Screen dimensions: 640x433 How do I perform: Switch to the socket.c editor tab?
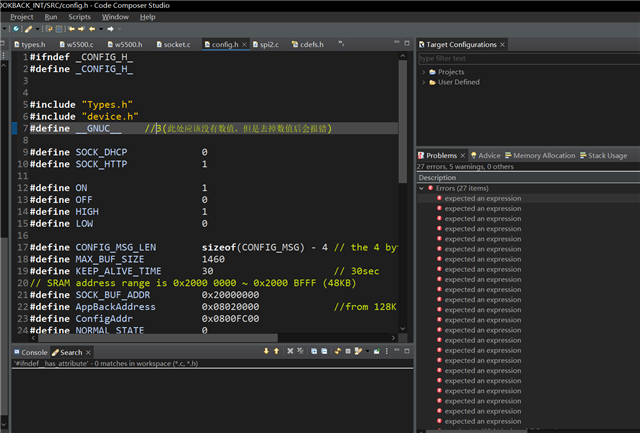tap(177, 45)
